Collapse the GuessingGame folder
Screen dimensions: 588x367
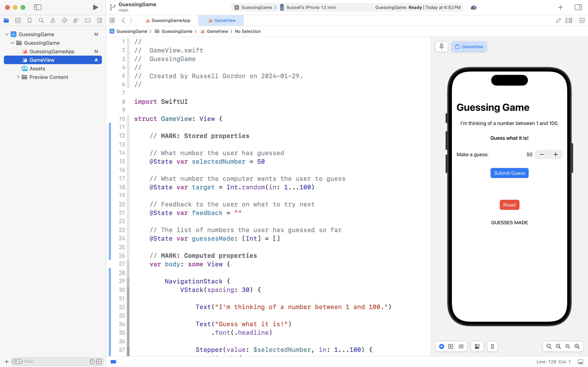tap(12, 43)
